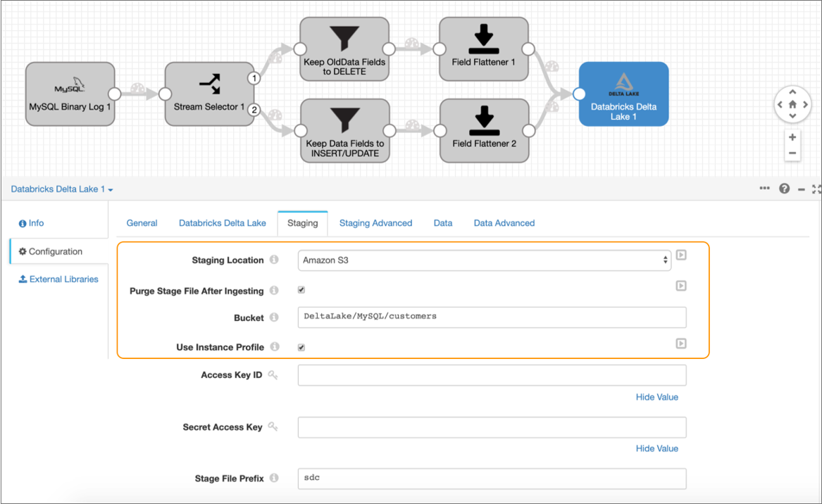
Task: Click the Bucket input field
Action: pyautogui.click(x=492, y=317)
